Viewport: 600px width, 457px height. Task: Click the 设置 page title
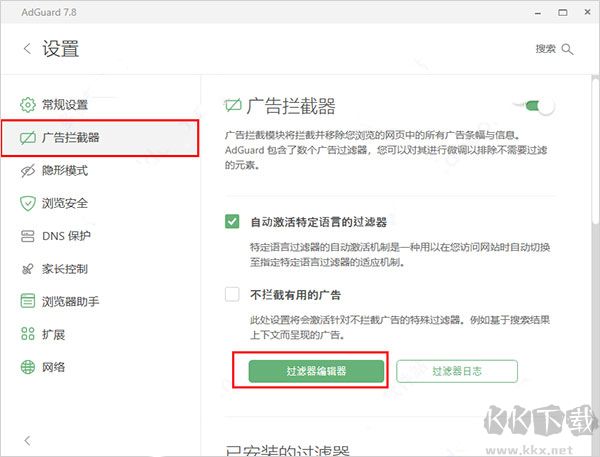tap(60, 49)
